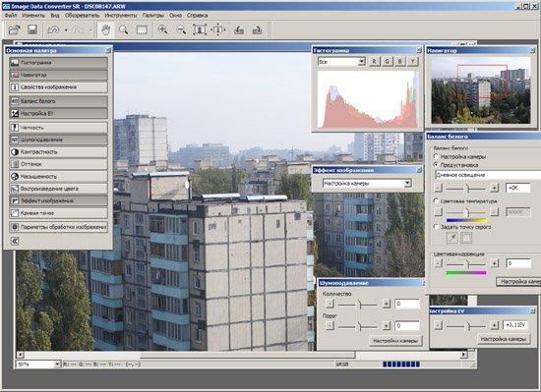Select Цветовая температура radio button
The width and height of the screenshot is (541, 392).
[436, 200]
